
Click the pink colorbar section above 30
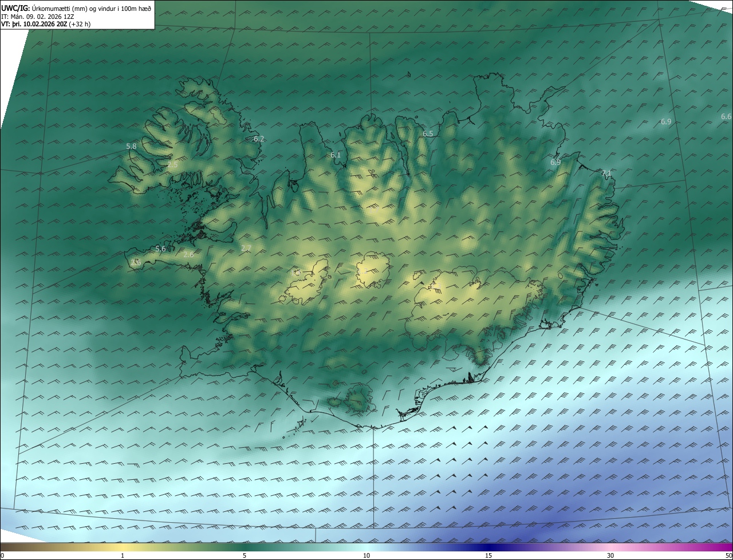[610, 547]
